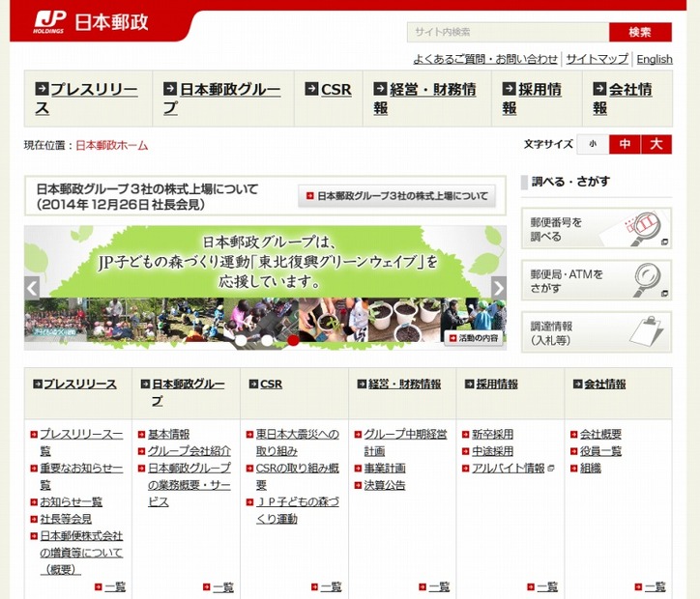Screen dimensions: 700x599
Task: Open 事業計画 link
Action: (385, 468)
